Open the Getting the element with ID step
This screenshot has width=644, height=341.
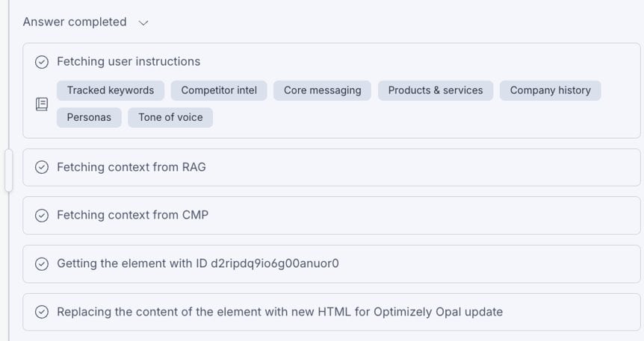[x=197, y=263]
